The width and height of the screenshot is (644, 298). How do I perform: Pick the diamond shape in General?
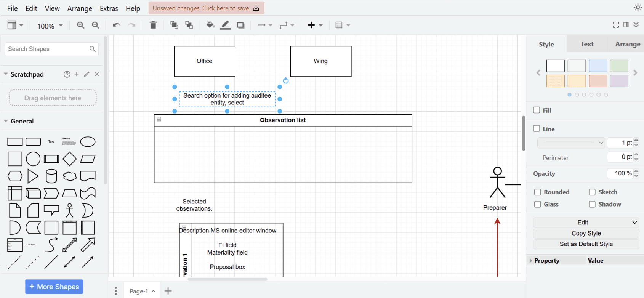point(70,159)
